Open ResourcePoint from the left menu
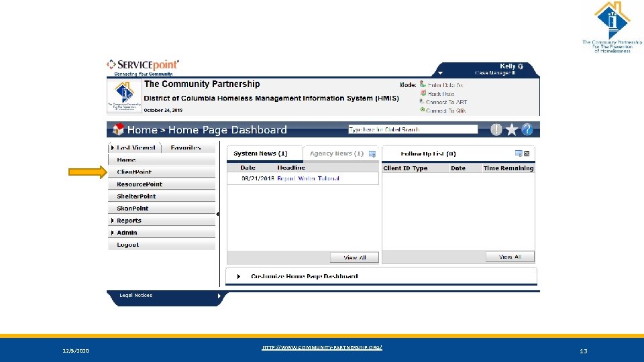 click(162, 184)
